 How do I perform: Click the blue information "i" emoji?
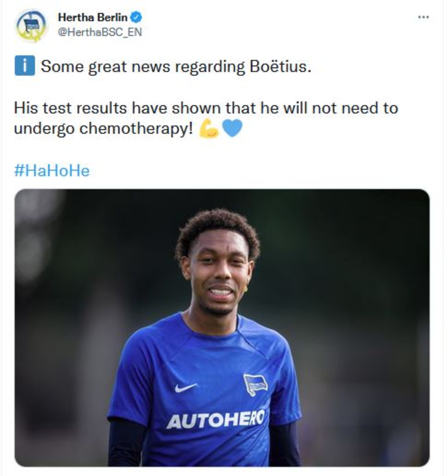25,66
